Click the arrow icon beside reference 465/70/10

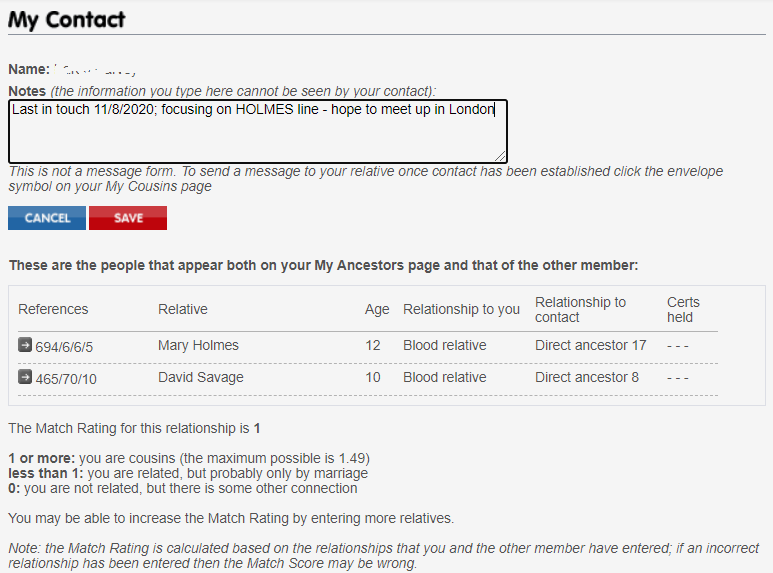pyautogui.click(x=25, y=377)
